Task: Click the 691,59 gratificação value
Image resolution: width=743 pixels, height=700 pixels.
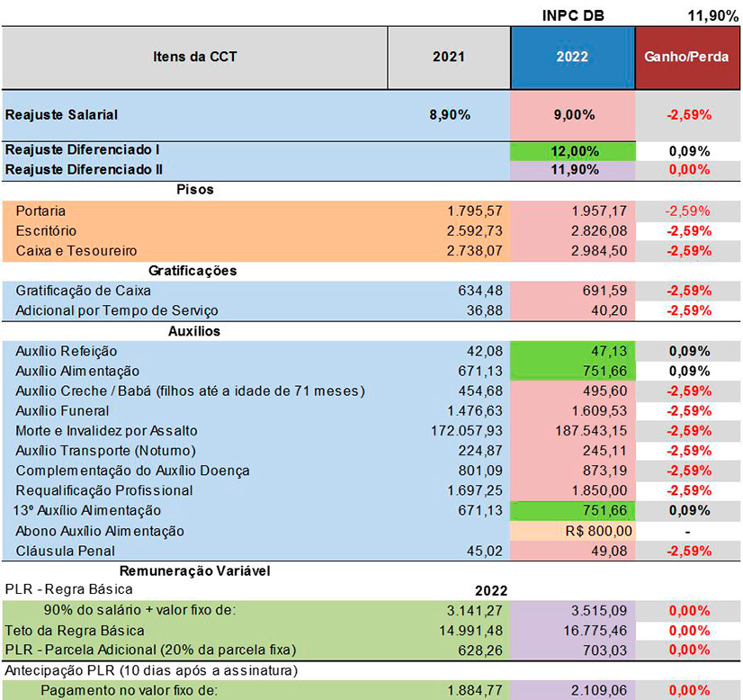Action: pyautogui.click(x=605, y=291)
